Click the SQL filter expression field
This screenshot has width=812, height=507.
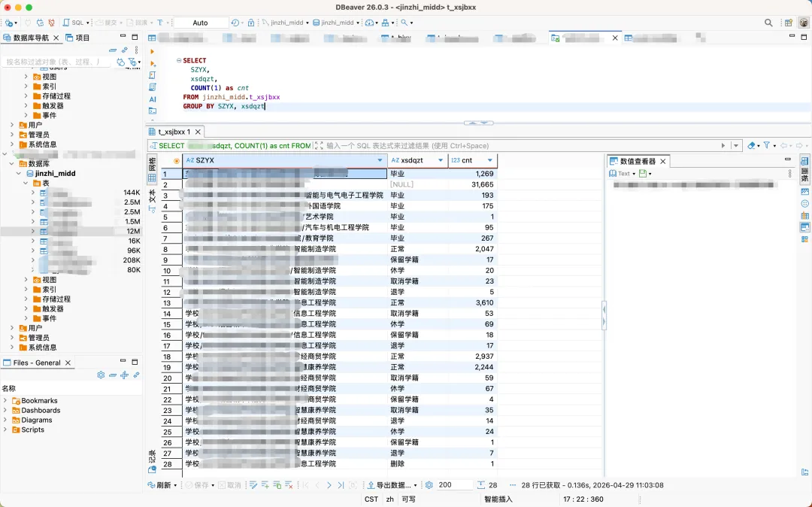tap(521, 145)
